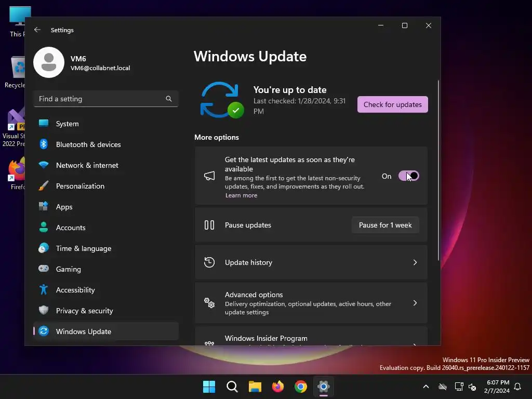532x399 pixels.
Task: Open Windows Insider Program row
Action: point(311,337)
